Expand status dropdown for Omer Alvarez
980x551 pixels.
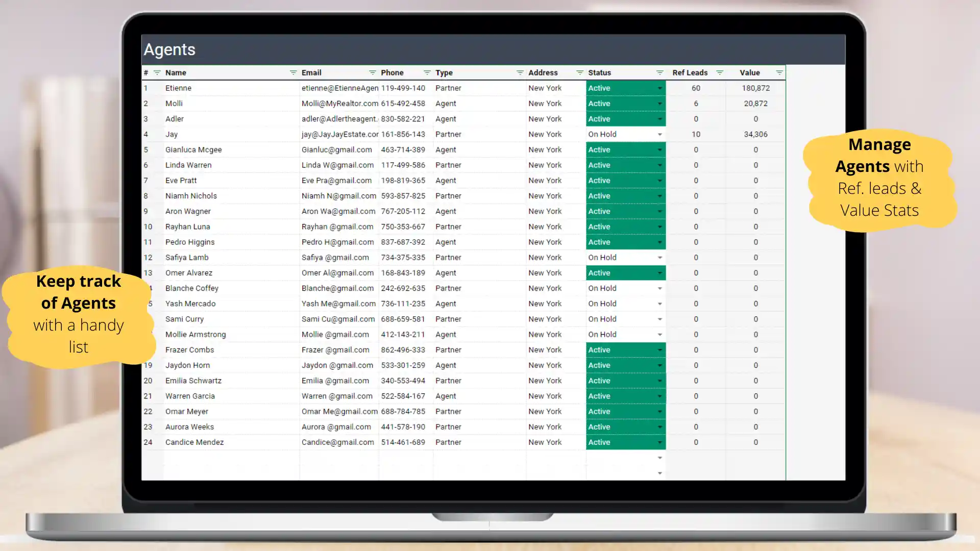point(659,273)
